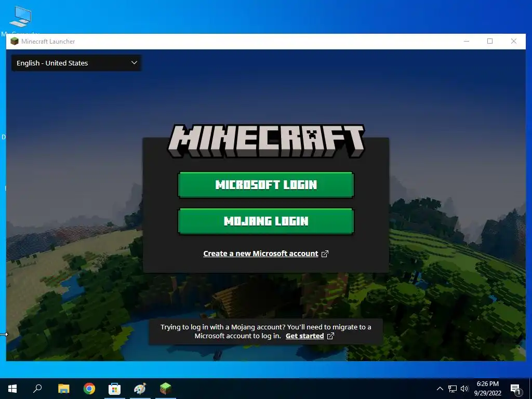The image size is (532, 399).
Task: Open Create a new Microsoft account link
Action: pos(261,254)
